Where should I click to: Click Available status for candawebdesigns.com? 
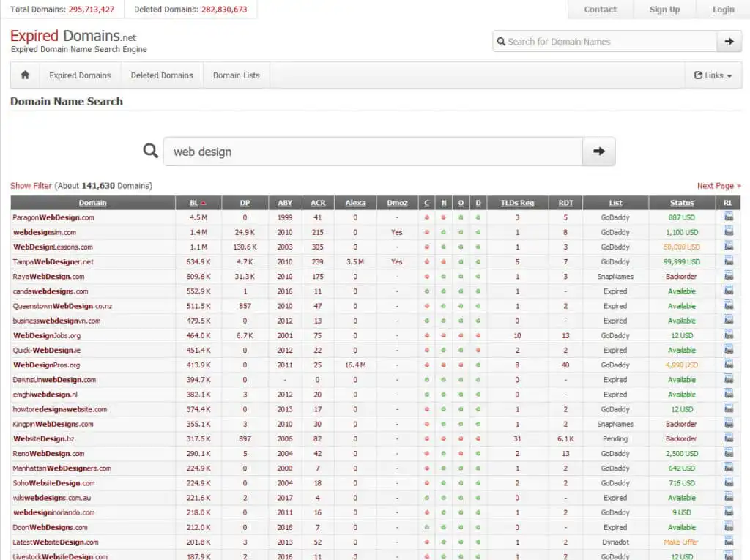682,291
